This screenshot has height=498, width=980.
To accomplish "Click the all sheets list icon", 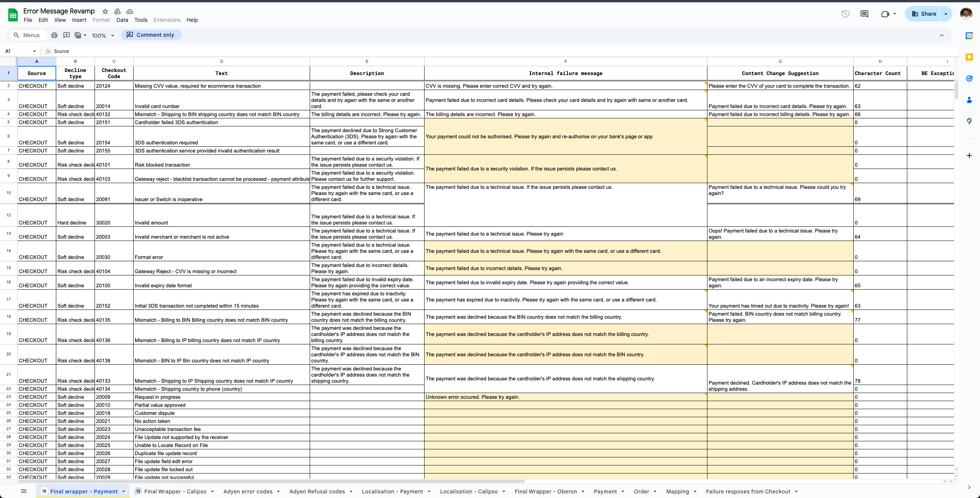I will coord(24,491).
